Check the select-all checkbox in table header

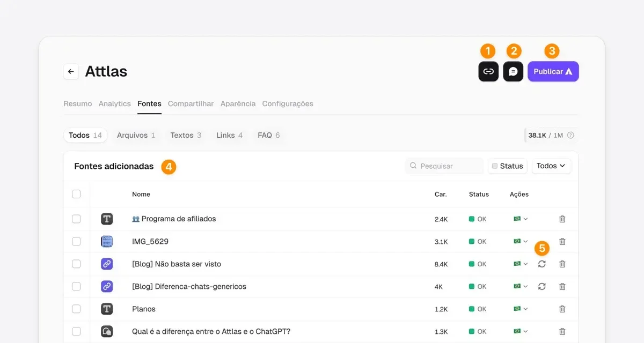76,194
